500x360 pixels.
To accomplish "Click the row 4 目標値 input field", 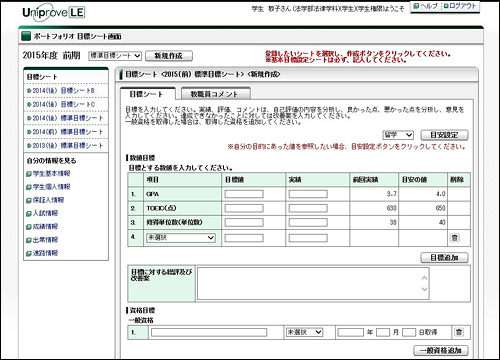I will tap(244, 238).
